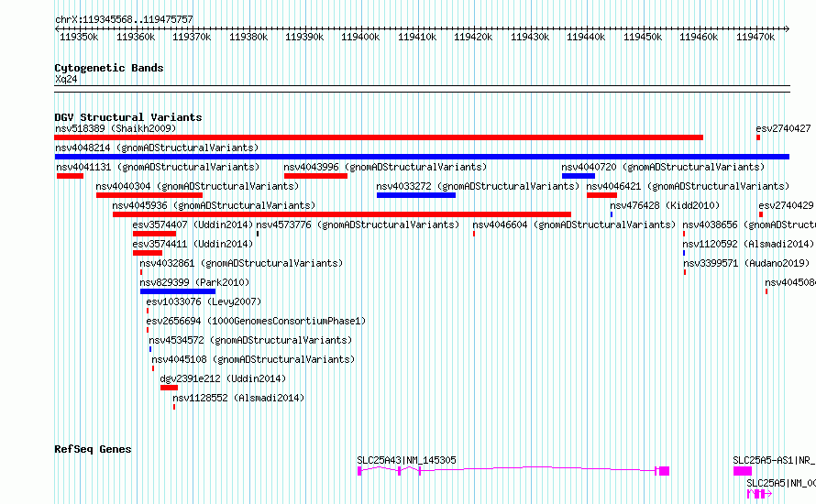Click the nsv1128552 (Alsmadi2014) label
The width and height of the screenshot is (816, 504).
pos(238,398)
